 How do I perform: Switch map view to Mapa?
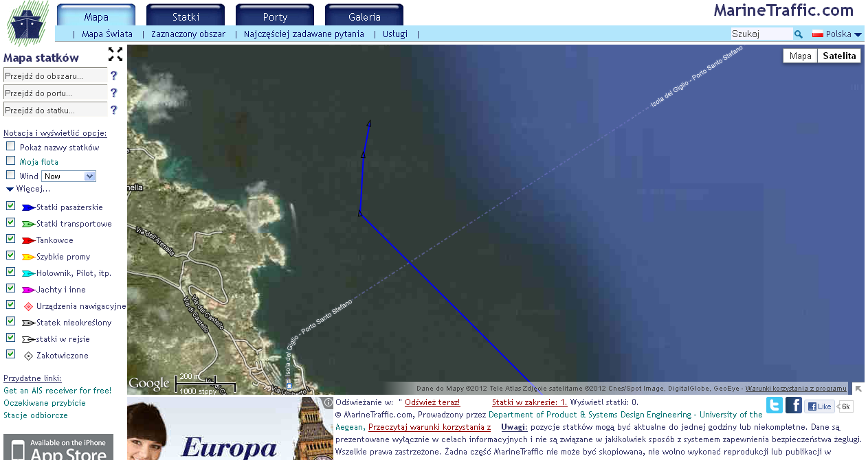pos(800,56)
